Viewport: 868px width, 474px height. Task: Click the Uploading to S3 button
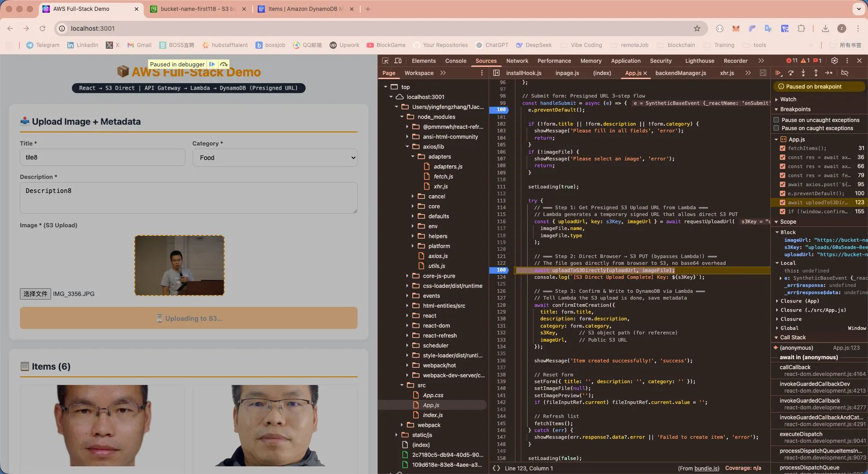click(189, 318)
